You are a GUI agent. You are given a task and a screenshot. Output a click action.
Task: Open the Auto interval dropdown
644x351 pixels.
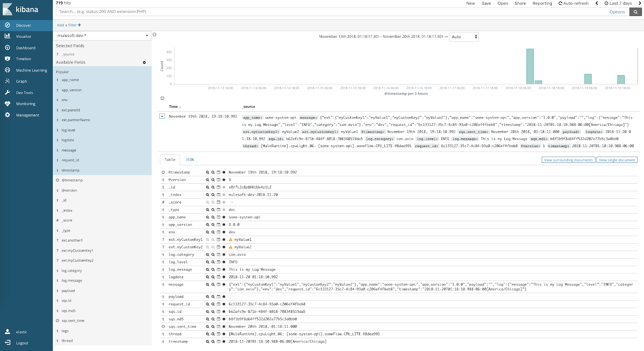(x=464, y=37)
